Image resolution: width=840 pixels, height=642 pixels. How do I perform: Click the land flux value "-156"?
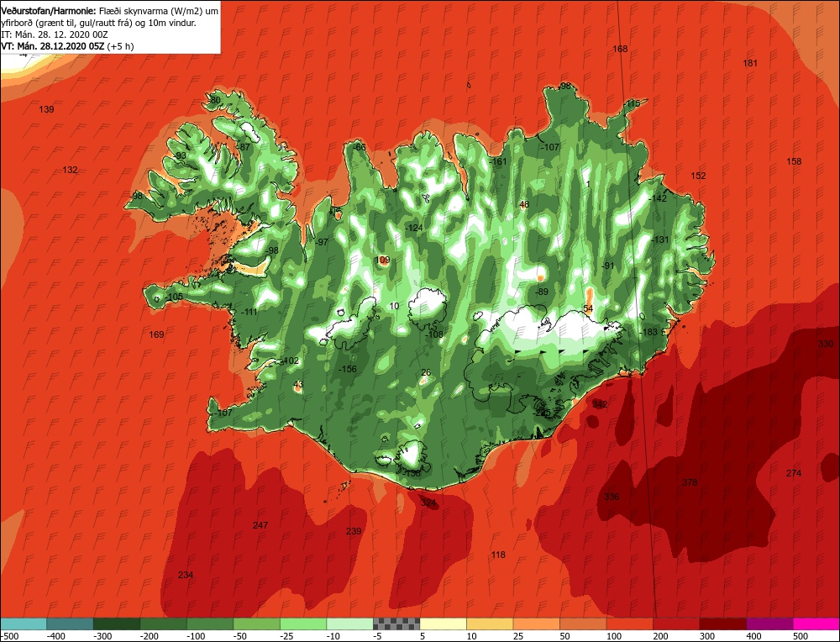pos(348,369)
